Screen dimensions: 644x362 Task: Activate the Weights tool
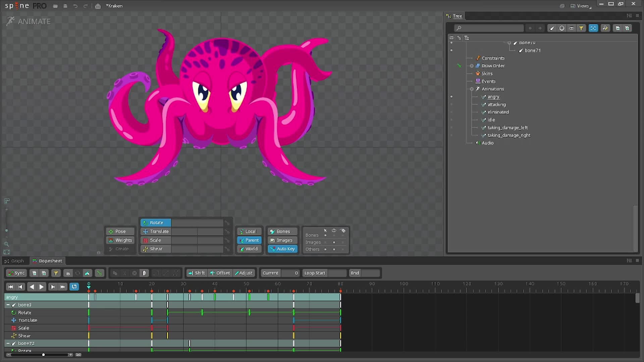120,240
